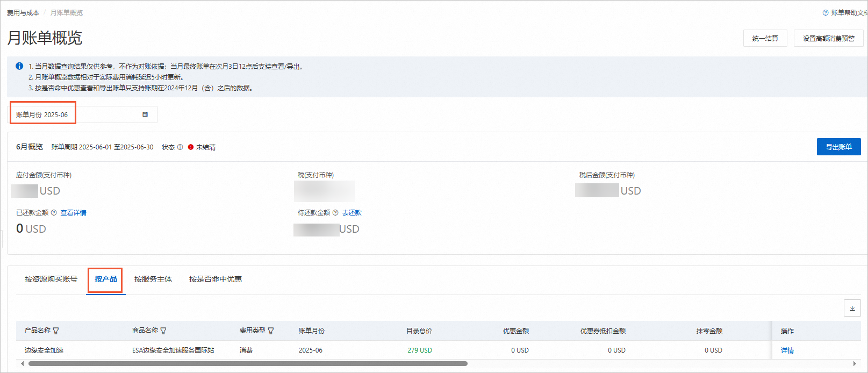Image resolution: width=868 pixels, height=373 pixels.
Task: Click the 月账单概览 page title
Action: click(x=45, y=38)
